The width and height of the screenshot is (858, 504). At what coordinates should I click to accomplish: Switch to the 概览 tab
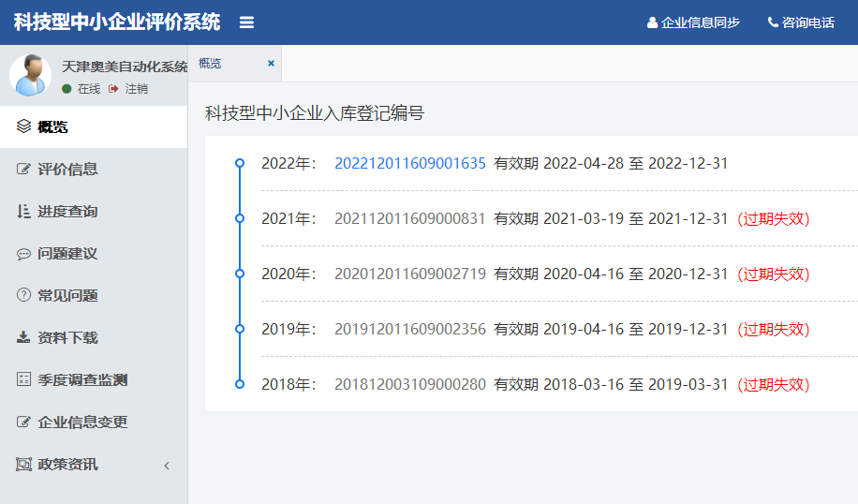211,64
